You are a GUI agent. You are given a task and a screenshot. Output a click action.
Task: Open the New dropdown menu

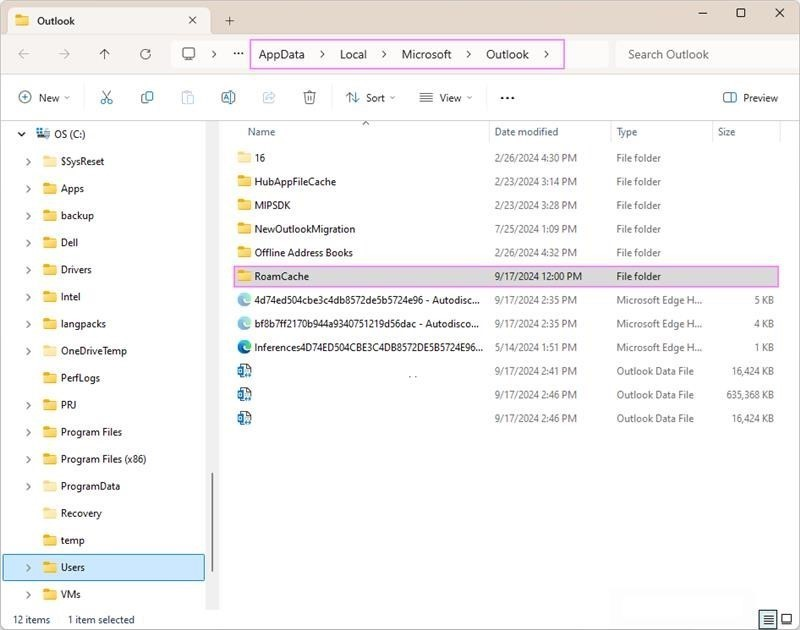point(44,97)
